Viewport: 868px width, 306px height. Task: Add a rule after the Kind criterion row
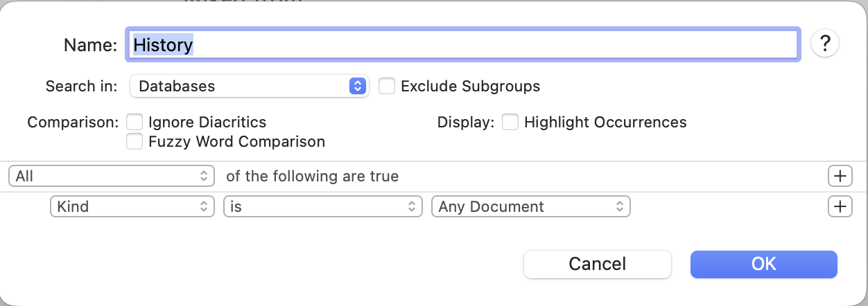[840, 206]
